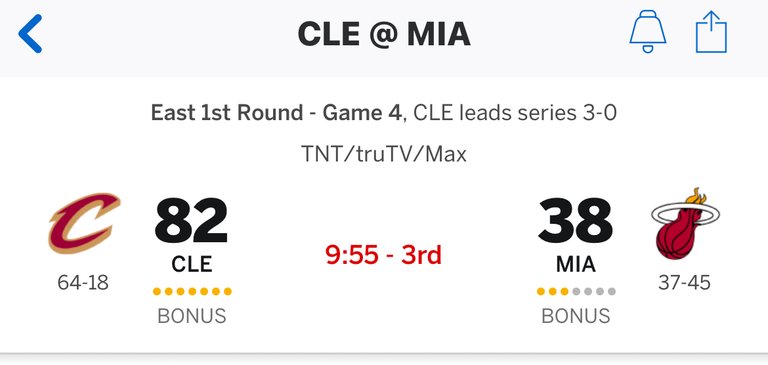Tap the CLE @ MIA header title
Image resolution: width=768 pixels, height=365 pixels.
384,34
